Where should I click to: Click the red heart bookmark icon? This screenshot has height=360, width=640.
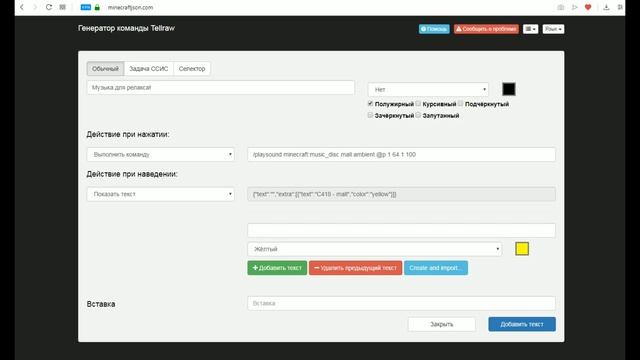pos(588,7)
